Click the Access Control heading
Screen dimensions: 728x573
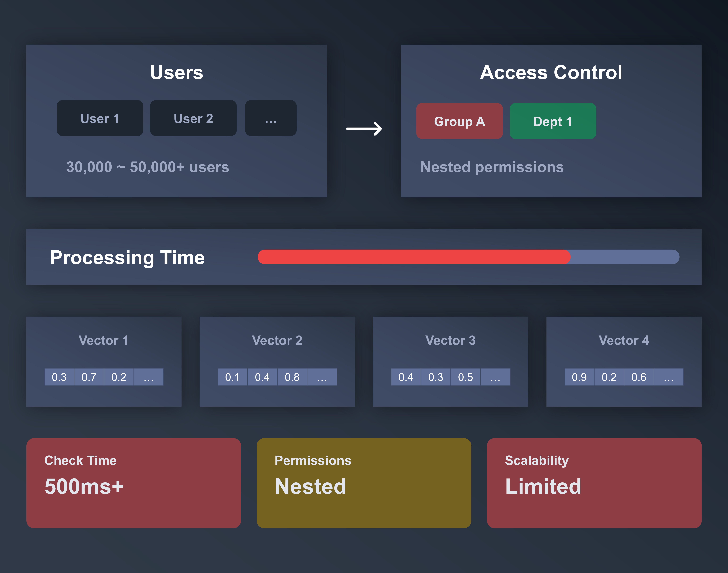[x=551, y=72]
